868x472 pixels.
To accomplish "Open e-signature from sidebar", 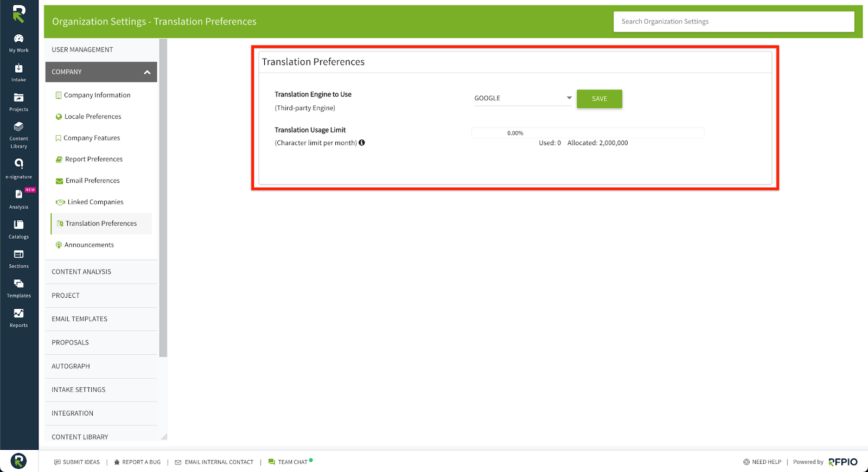I will click(x=19, y=169).
